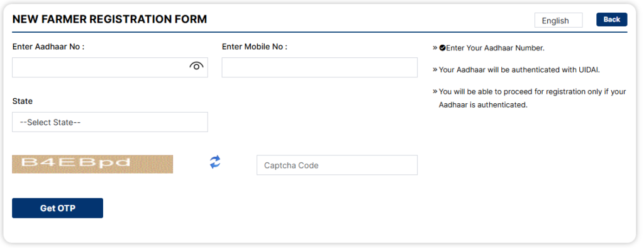
Task: Click 'Your Aadhaar will be authenticated with UIDAI' text
Action: coord(519,70)
